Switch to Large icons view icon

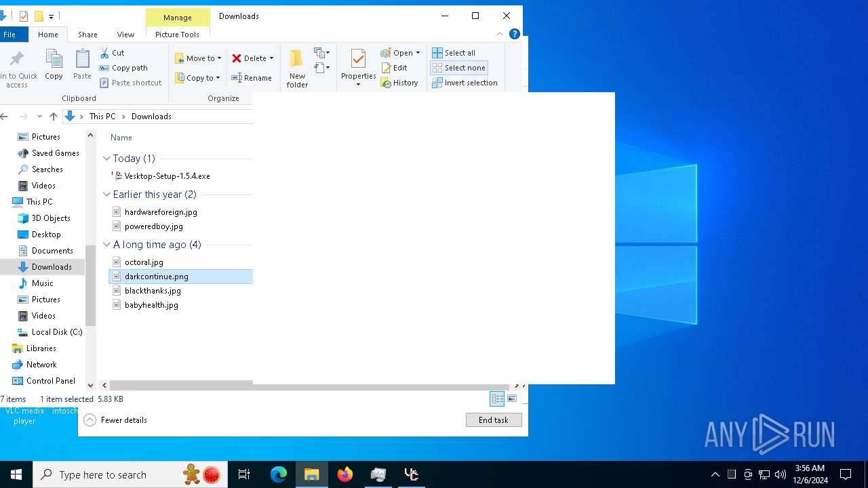click(512, 399)
